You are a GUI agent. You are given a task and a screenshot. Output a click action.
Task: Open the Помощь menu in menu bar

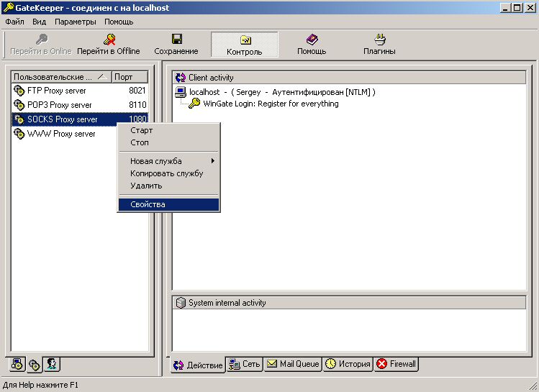click(119, 22)
